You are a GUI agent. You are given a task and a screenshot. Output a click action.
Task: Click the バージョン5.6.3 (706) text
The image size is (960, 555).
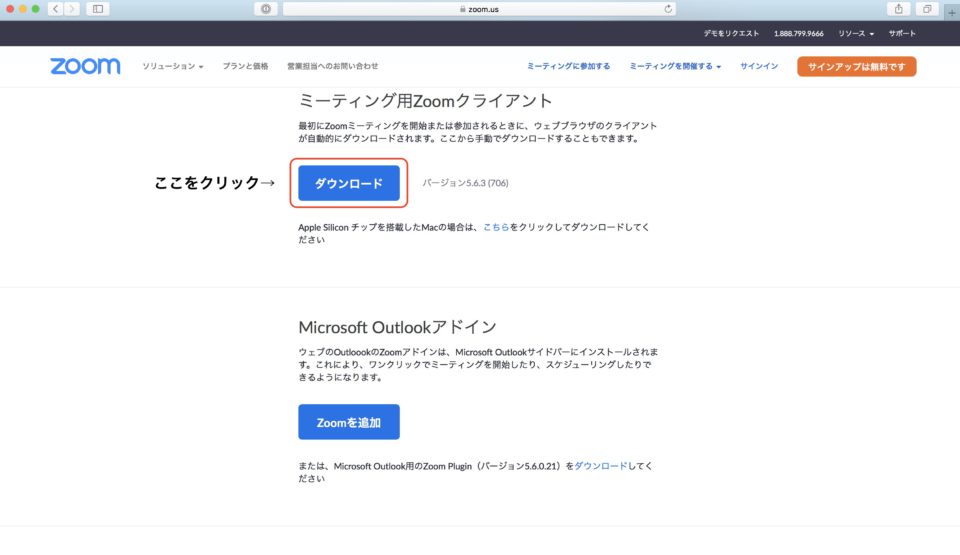click(465, 183)
